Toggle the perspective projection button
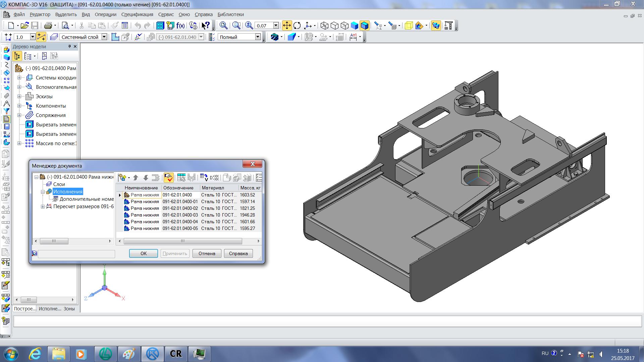Viewport: 644px width, 362px height. pyautogui.click(x=409, y=25)
